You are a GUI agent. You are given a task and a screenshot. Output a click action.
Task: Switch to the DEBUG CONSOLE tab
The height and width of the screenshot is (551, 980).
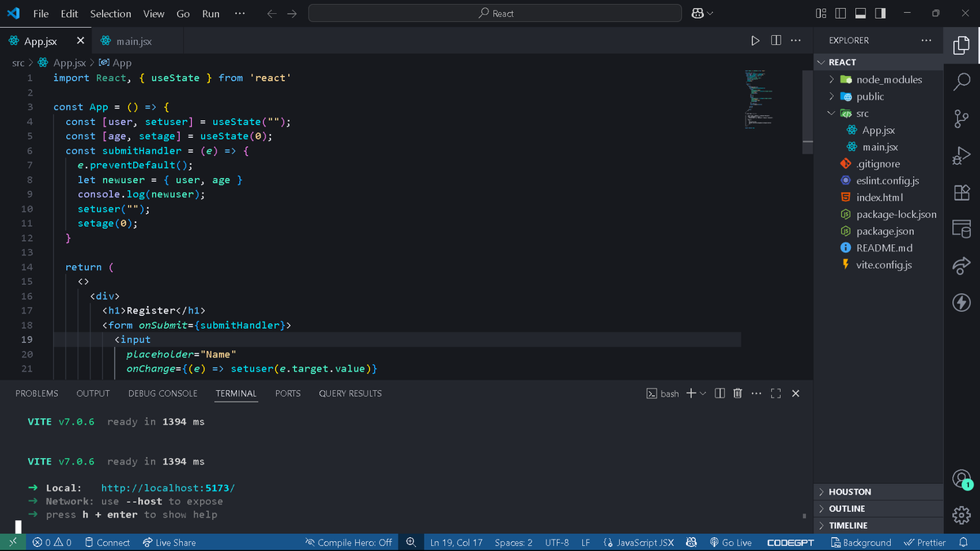[163, 393]
